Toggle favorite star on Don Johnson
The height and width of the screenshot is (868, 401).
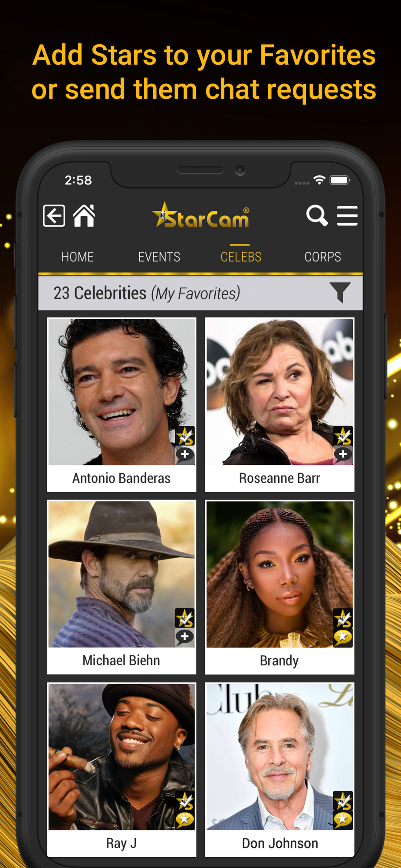click(343, 820)
